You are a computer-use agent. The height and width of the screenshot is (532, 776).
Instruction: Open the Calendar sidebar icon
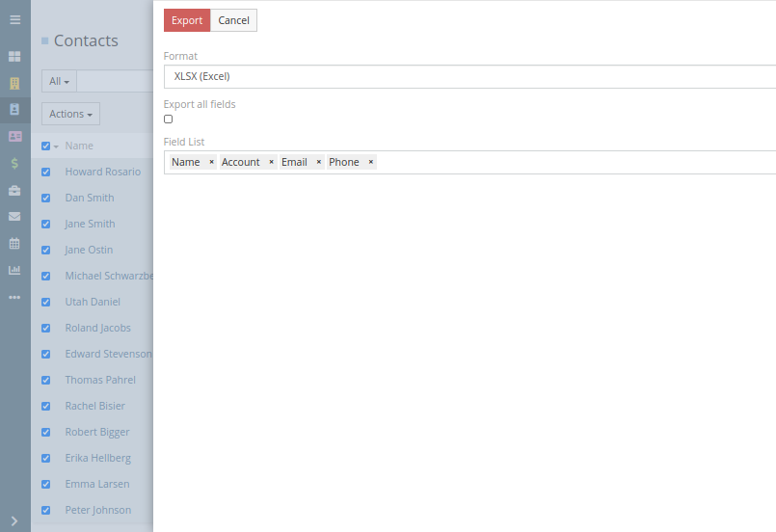tap(14, 243)
